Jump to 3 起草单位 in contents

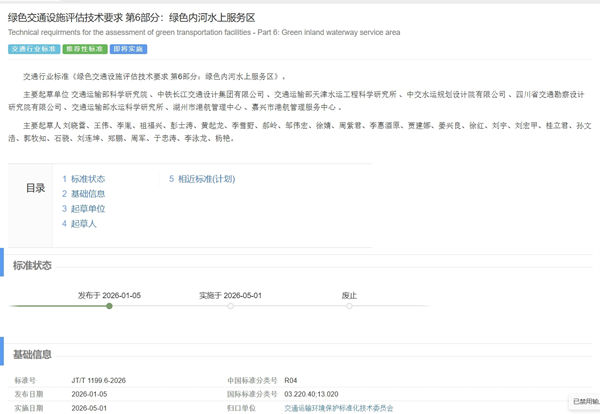pyautogui.click(x=83, y=209)
